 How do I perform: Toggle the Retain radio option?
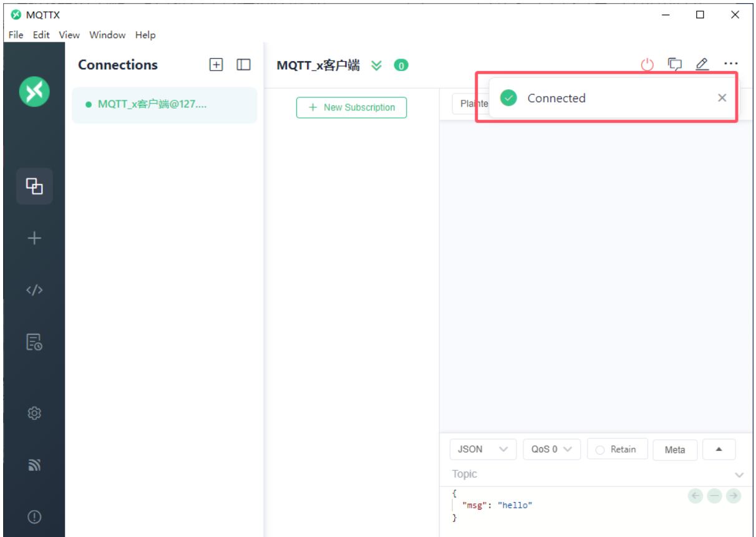[617, 449]
